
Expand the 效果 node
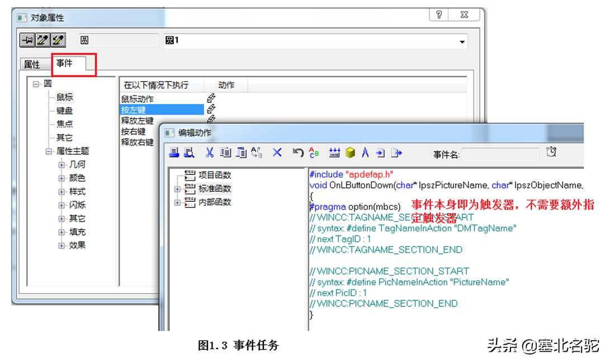pyautogui.click(x=62, y=246)
